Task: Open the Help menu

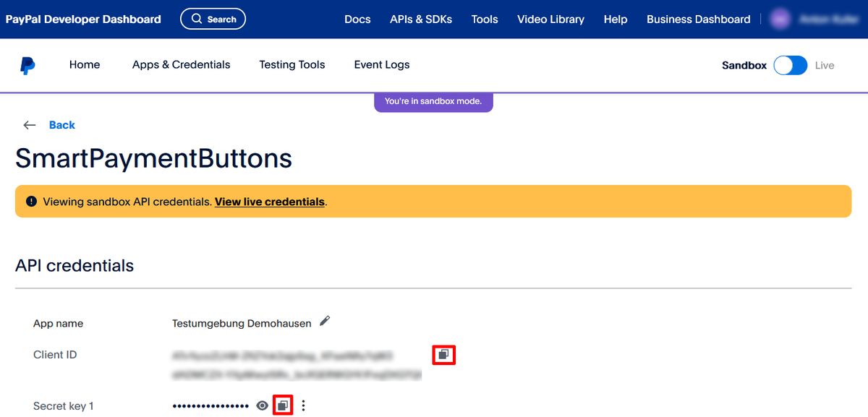Action: [616, 20]
